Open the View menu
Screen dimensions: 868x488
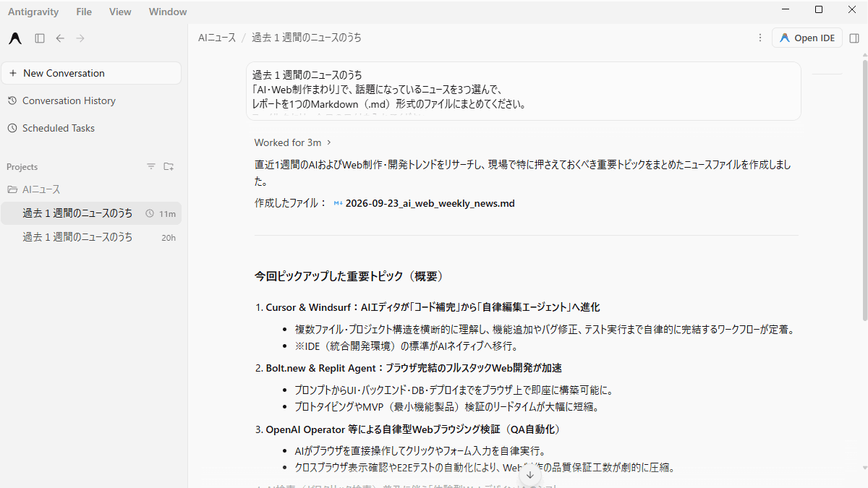pos(120,12)
